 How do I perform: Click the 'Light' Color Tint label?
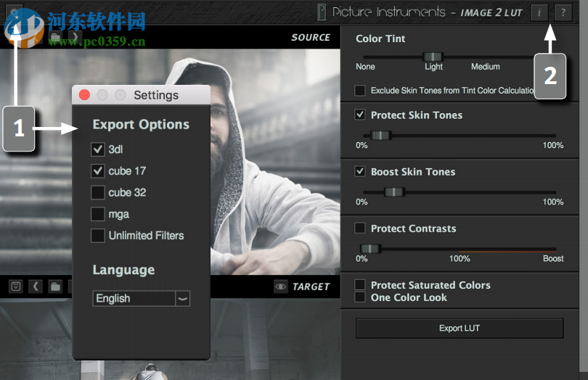[433, 67]
